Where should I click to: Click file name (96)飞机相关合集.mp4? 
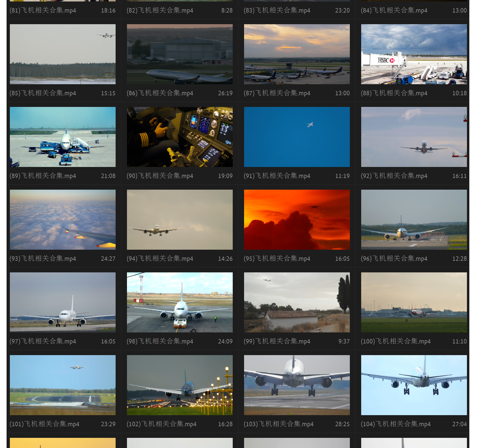[394, 259]
